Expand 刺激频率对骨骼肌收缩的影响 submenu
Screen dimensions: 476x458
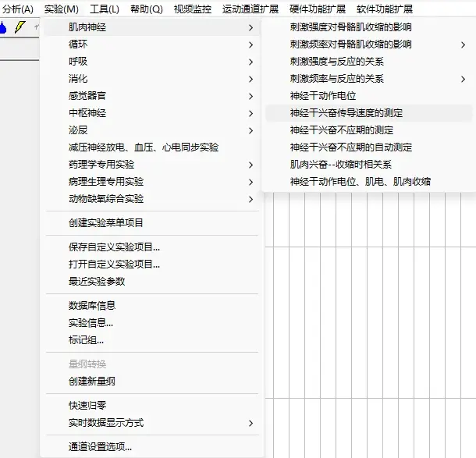pos(351,44)
